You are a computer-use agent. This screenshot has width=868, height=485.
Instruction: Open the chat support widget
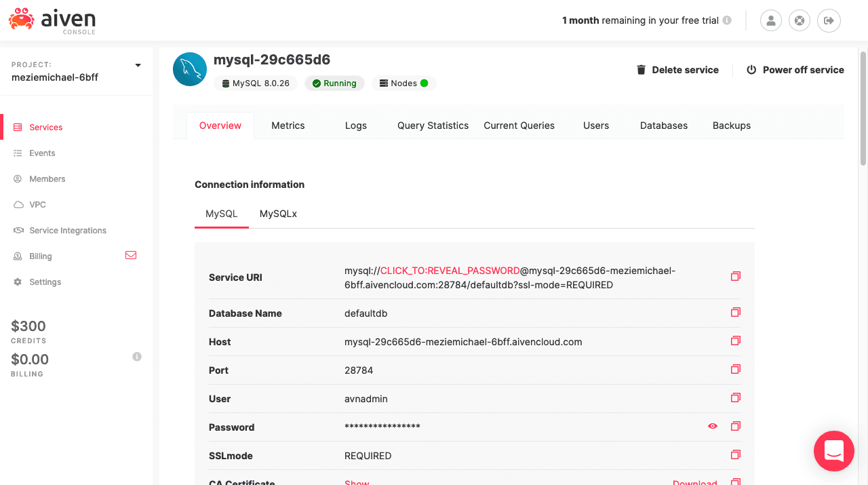833,451
